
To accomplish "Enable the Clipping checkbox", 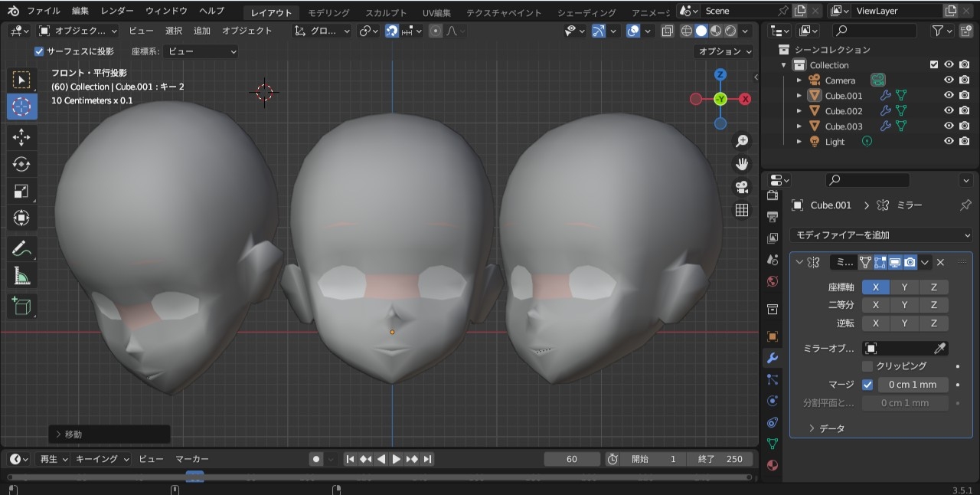I will tap(867, 366).
